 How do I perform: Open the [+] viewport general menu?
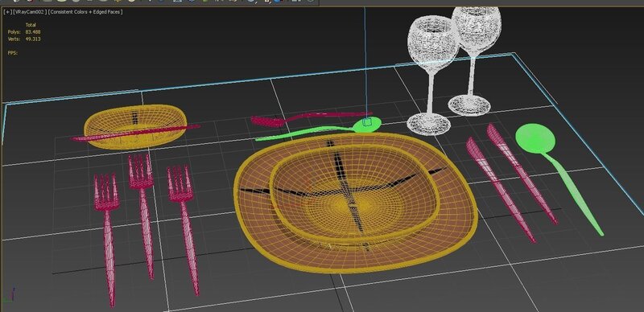click(x=7, y=12)
